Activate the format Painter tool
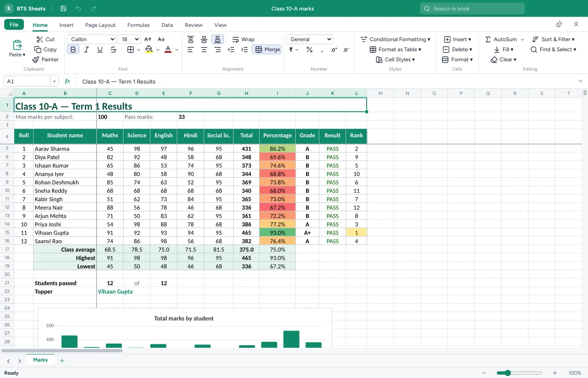This screenshot has height=378, width=588. 45,60
